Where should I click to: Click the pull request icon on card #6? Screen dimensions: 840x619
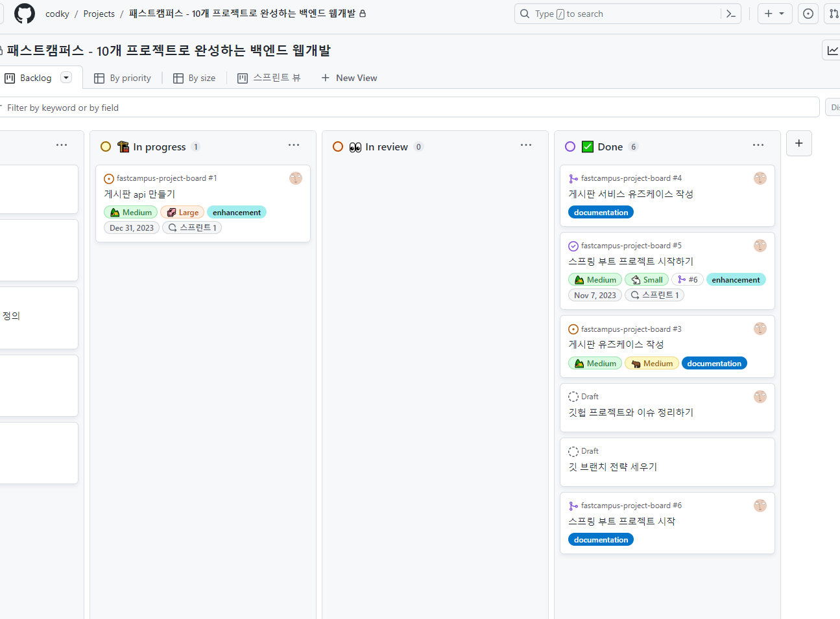coord(573,506)
